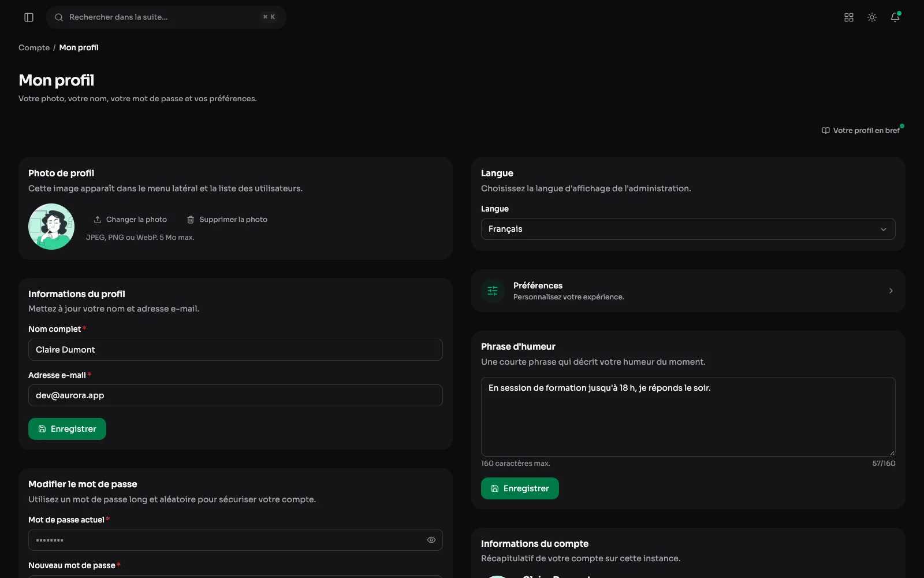Go to Compte in breadcrumb
This screenshot has width=924, height=578.
pyautogui.click(x=34, y=47)
